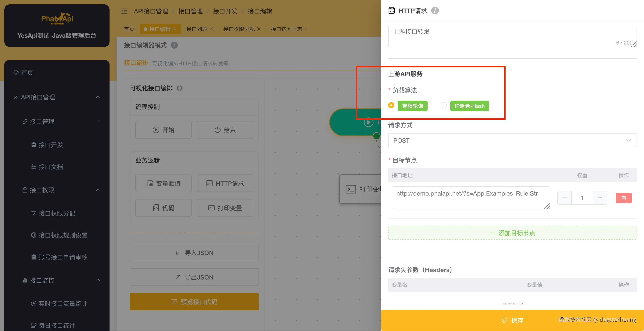Click the 接口地址 URL input field
This screenshot has height=331, width=644.
(x=470, y=198)
